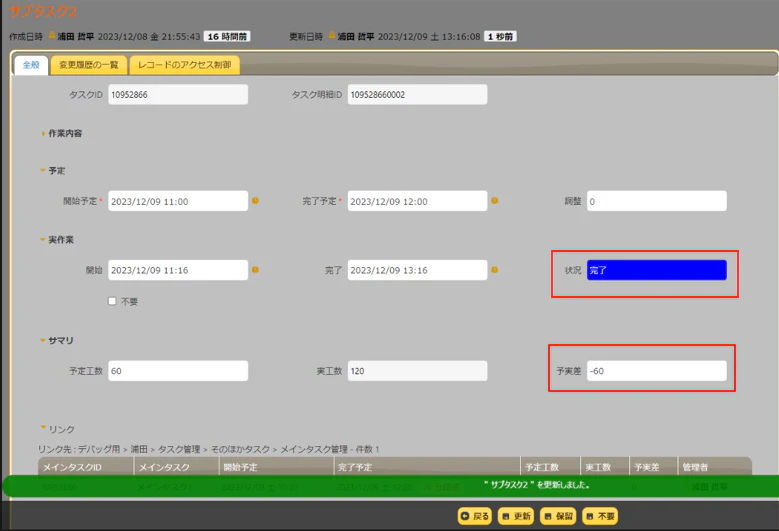This screenshot has height=531, width=779.
Task: Sort by 開始予定 column header in link table
Action: 276,467
